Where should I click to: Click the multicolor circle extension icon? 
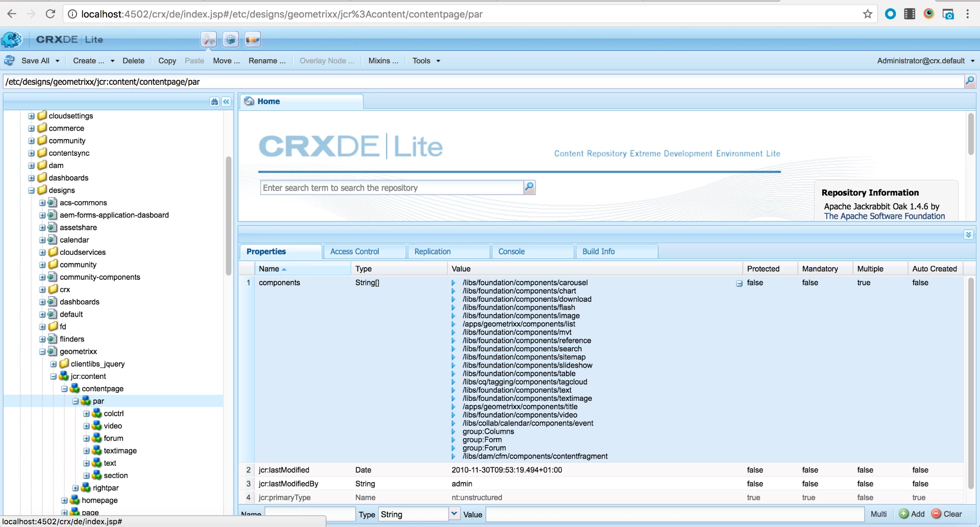[929, 14]
